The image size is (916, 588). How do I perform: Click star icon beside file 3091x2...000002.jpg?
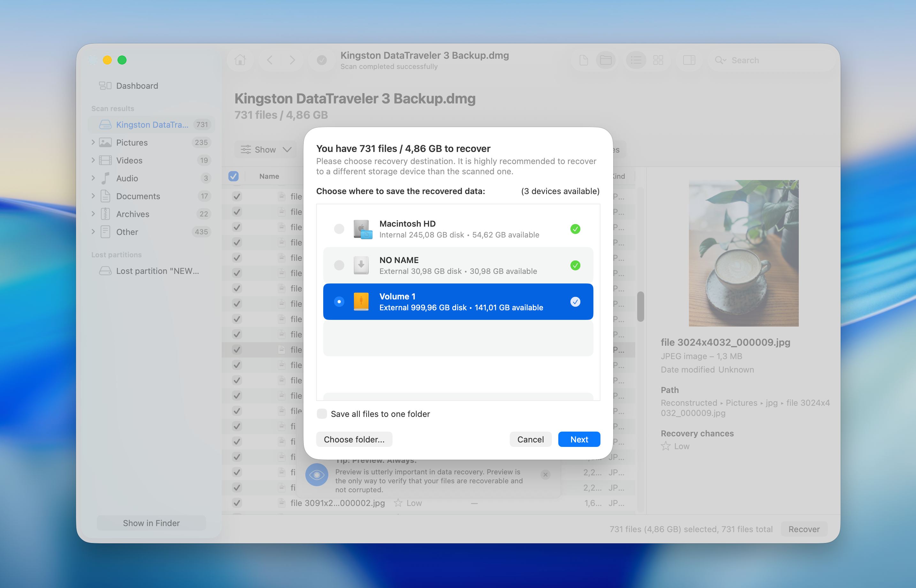[398, 503]
